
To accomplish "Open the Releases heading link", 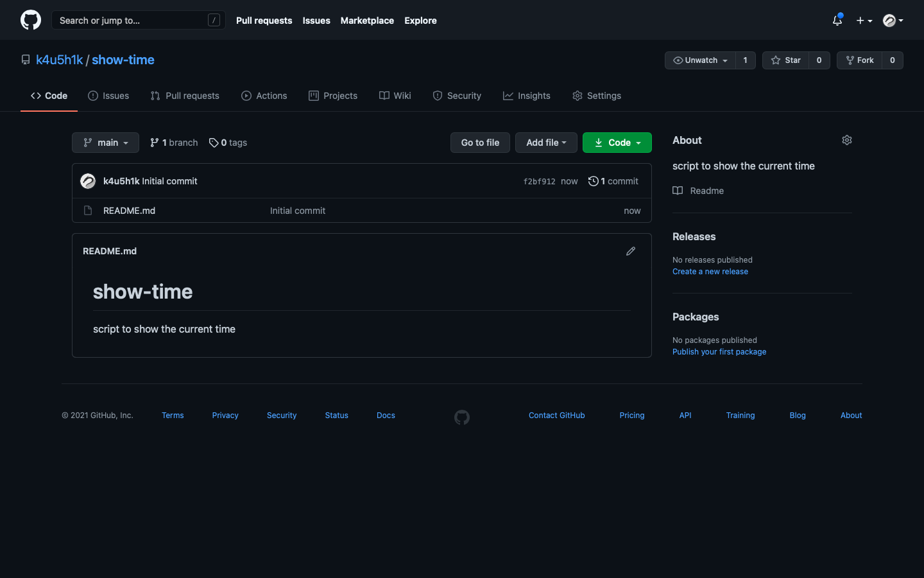I will tap(694, 236).
